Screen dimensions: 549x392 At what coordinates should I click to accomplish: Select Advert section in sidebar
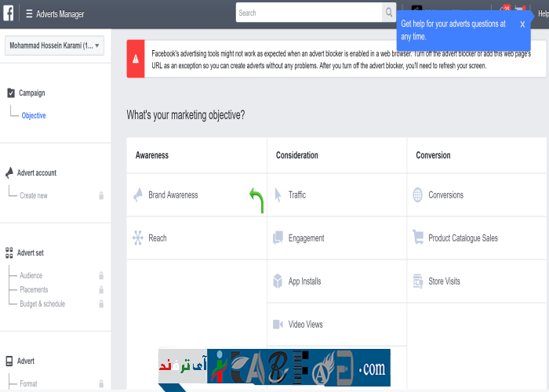26,361
